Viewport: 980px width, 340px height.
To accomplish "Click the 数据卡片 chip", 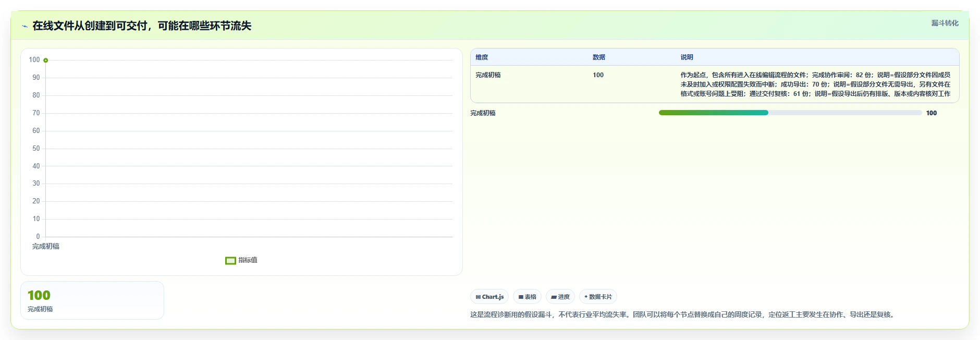I will coord(598,297).
